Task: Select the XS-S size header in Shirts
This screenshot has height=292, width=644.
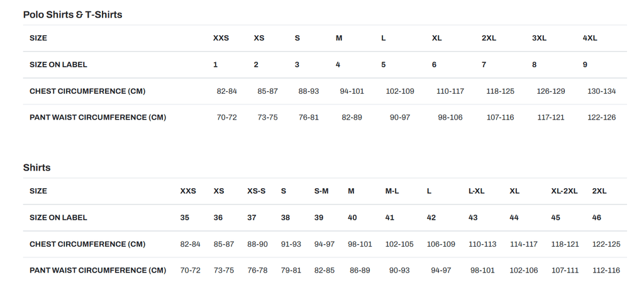Action: pyautogui.click(x=256, y=191)
